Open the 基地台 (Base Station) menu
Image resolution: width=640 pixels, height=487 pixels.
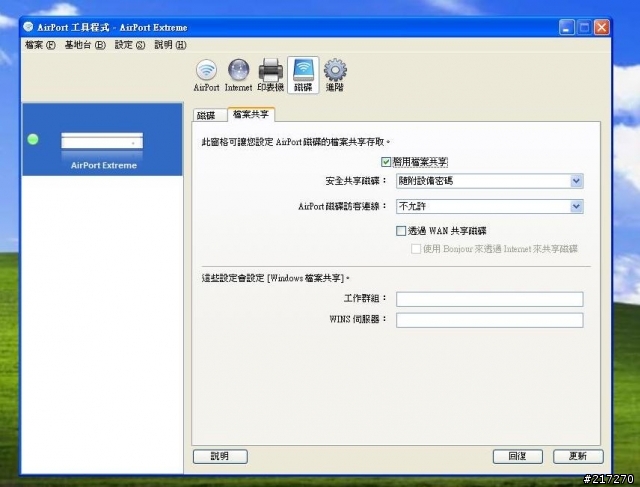[x=85, y=45]
